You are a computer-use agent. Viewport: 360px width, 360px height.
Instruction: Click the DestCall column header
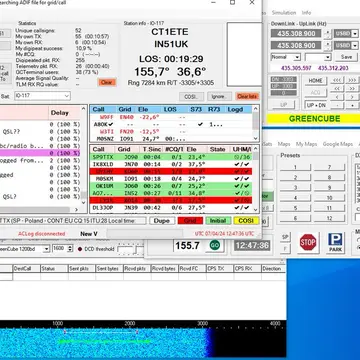point(26,268)
